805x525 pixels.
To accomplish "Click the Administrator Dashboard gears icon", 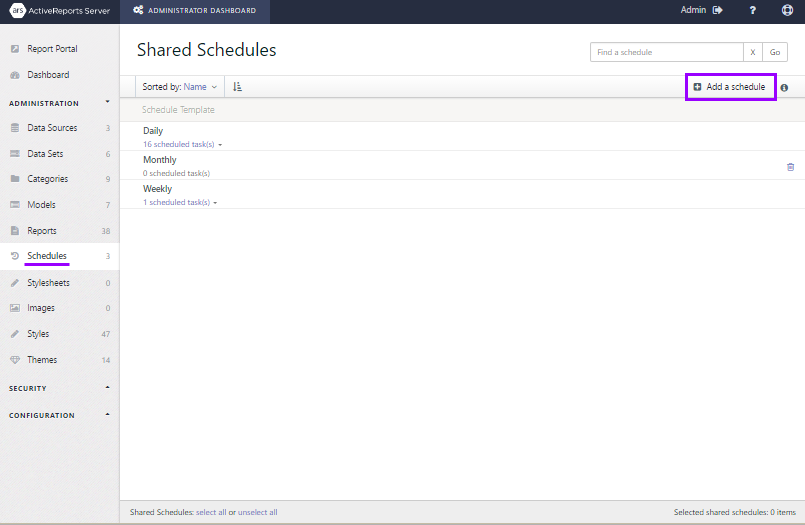I will click(138, 10).
